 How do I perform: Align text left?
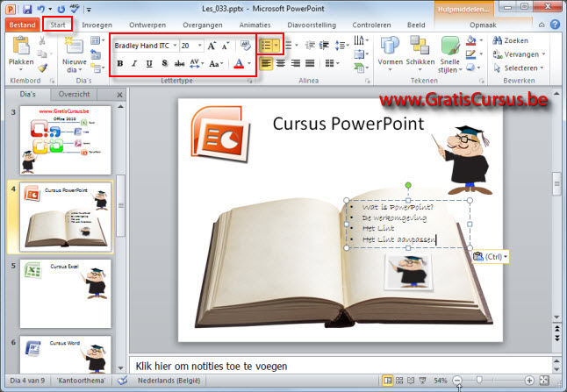(x=266, y=64)
